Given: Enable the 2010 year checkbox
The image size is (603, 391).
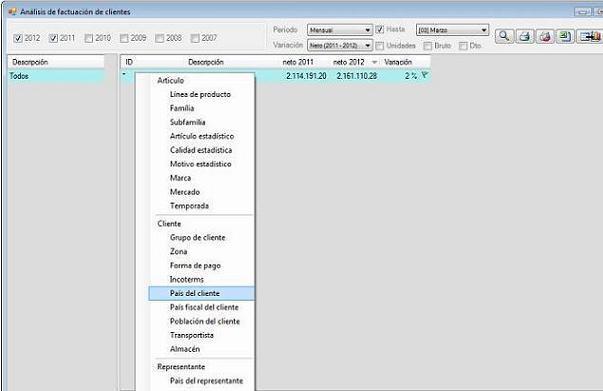Looking at the screenshot, I should coord(89,38).
